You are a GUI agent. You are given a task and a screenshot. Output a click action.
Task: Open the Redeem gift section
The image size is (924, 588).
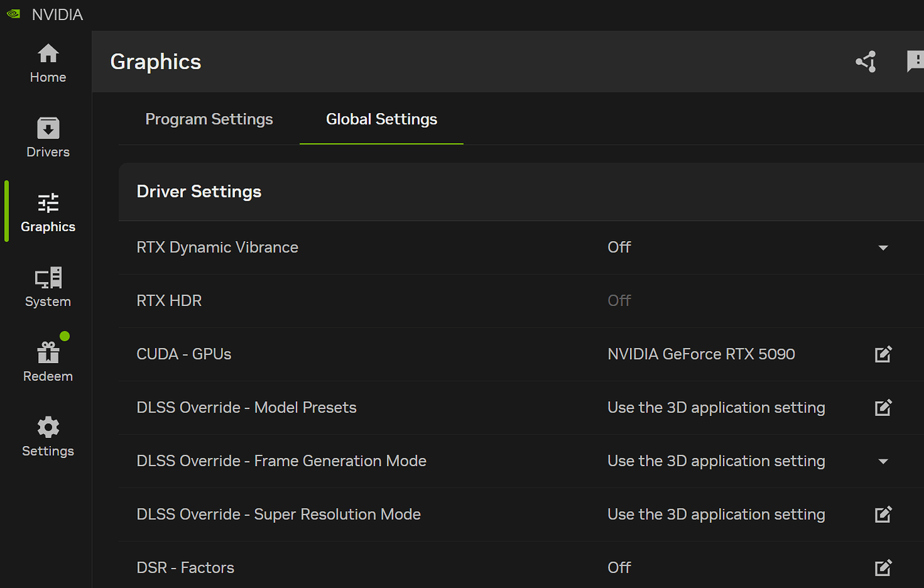(x=48, y=362)
